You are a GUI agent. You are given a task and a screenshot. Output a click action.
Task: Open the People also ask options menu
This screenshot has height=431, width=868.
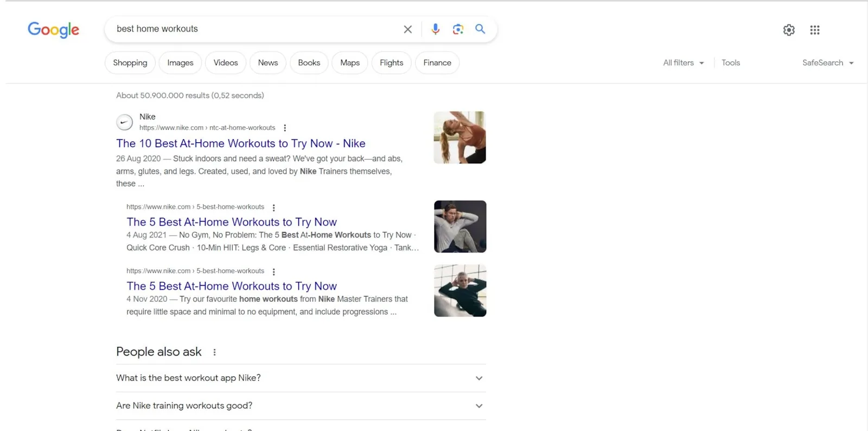(x=214, y=352)
